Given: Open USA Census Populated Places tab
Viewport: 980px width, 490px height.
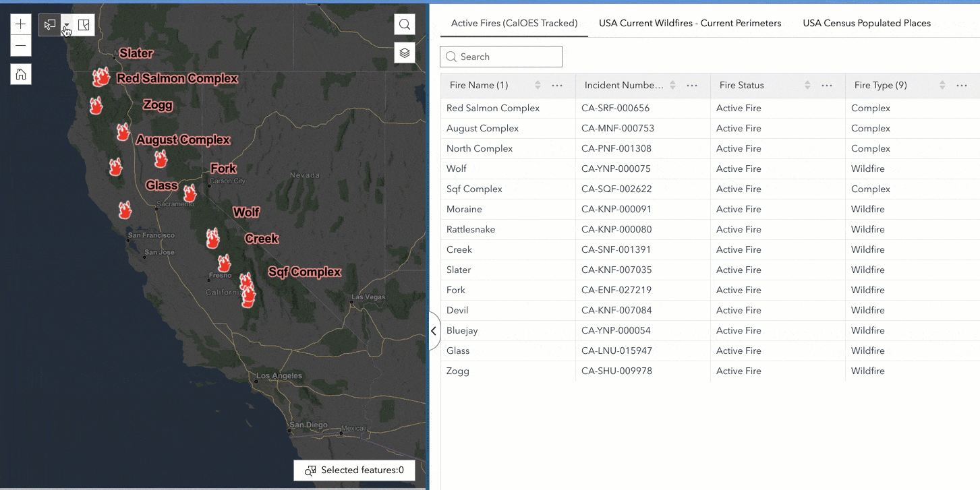Looking at the screenshot, I should pyautogui.click(x=867, y=23).
